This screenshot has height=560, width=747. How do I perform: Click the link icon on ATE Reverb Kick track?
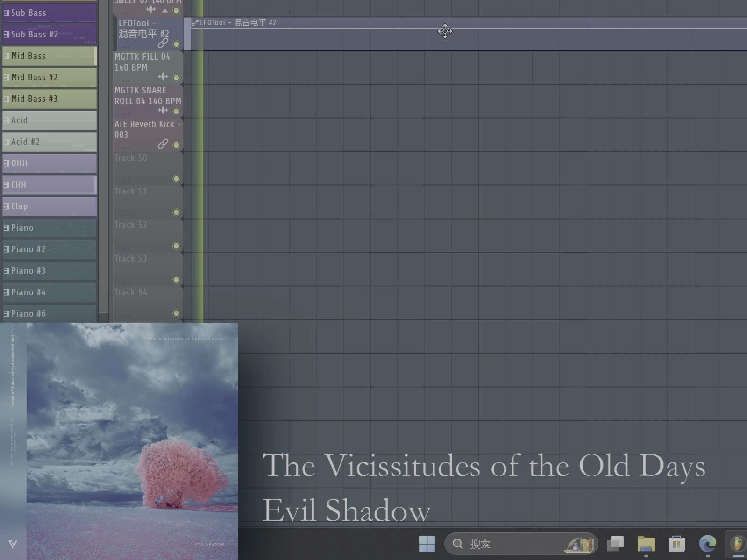pyautogui.click(x=163, y=143)
